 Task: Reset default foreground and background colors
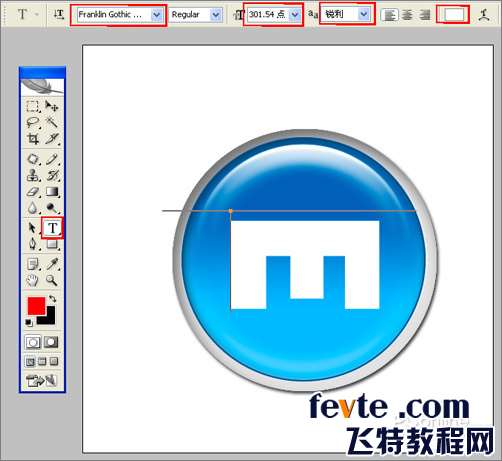29,322
